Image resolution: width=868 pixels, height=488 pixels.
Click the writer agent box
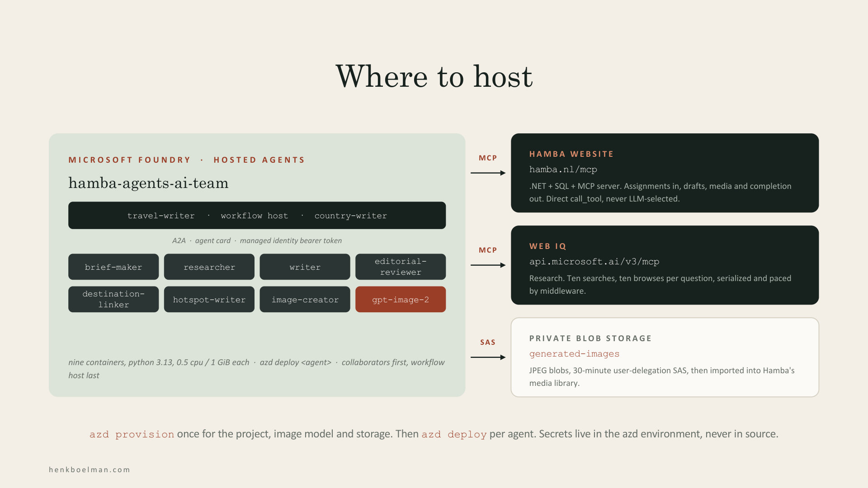305,267
